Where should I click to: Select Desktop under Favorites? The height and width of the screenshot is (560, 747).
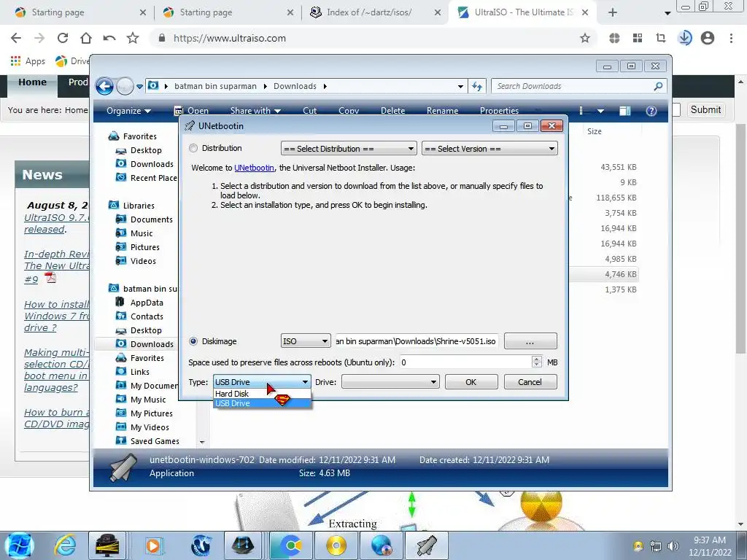pos(146,150)
